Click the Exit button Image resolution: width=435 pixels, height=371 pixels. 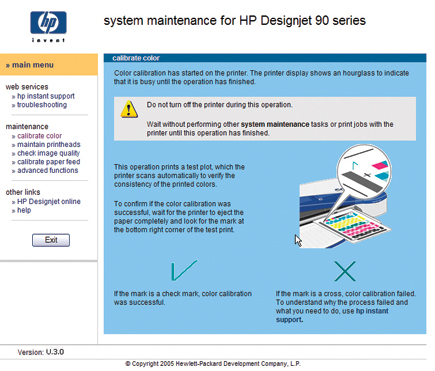click(51, 240)
